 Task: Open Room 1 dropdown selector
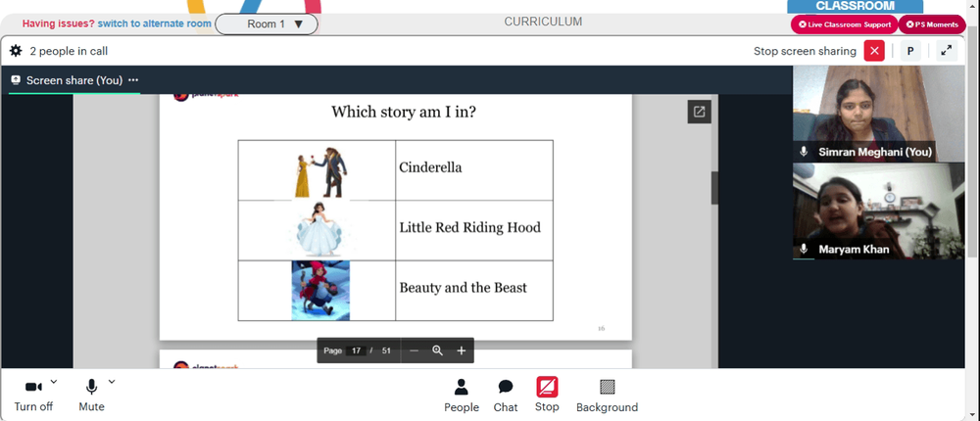267,23
